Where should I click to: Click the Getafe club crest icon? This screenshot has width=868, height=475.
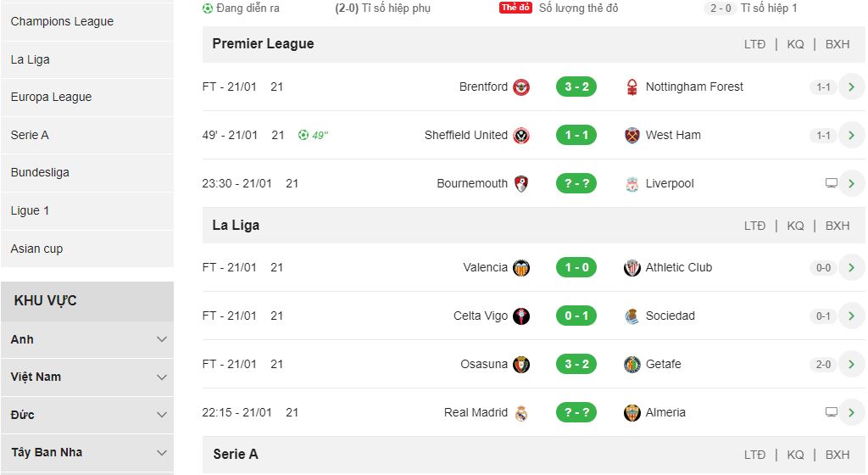pyautogui.click(x=632, y=365)
